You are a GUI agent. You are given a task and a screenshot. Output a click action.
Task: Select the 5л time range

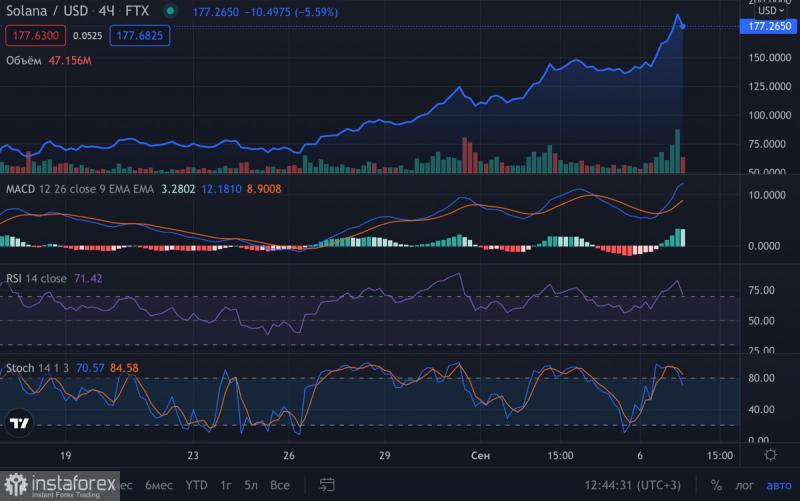pyautogui.click(x=252, y=485)
